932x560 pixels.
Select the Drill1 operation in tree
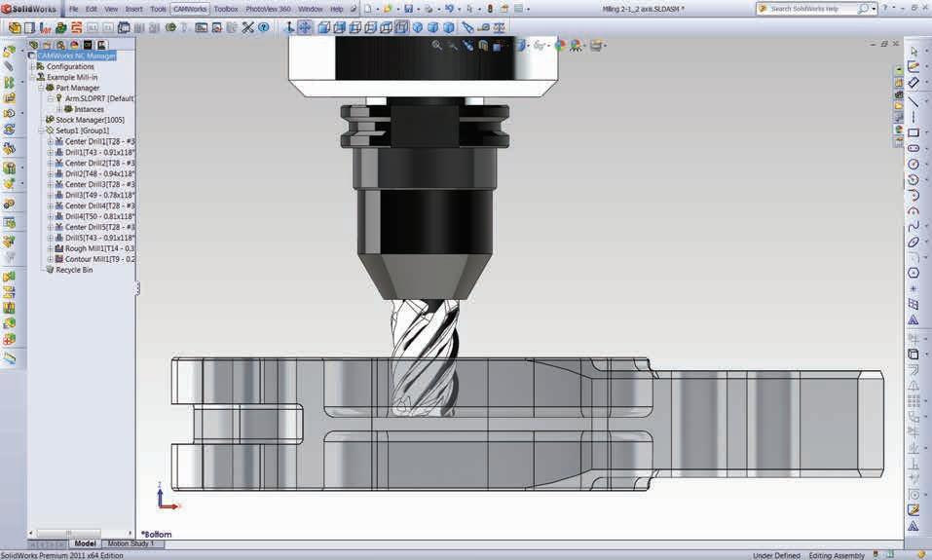(x=99, y=152)
